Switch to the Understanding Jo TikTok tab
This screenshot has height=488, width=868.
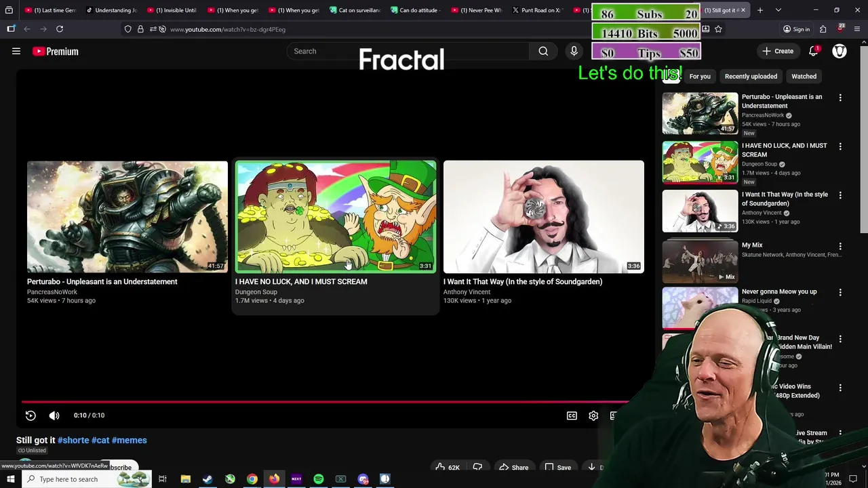[x=111, y=10]
